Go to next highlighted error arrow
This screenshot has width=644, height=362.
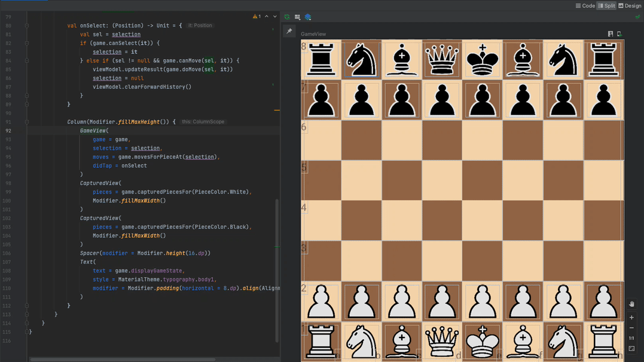pos(275,17)
